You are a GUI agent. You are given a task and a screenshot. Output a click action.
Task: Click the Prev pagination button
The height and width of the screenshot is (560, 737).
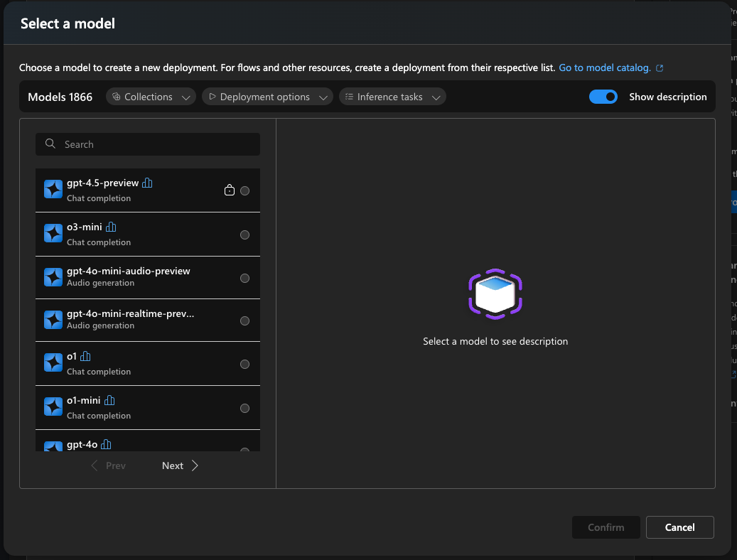pyautogui.click(x=109, y=465)
